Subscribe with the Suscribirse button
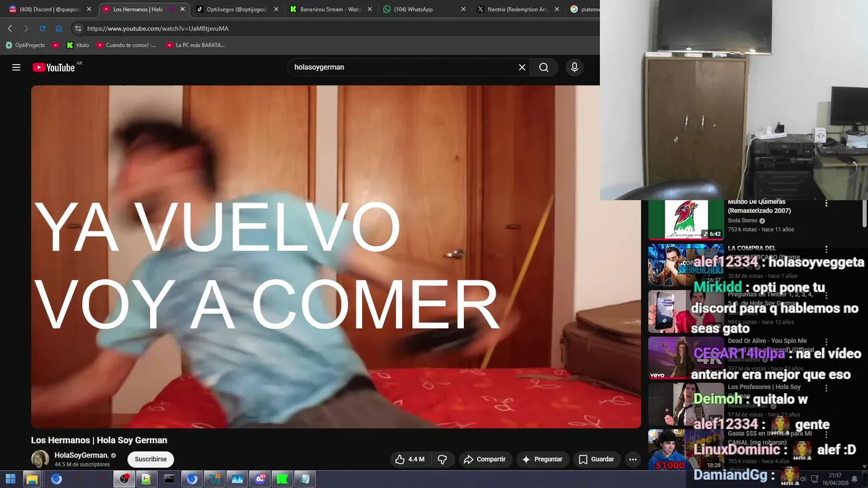 tap(151, 459)
